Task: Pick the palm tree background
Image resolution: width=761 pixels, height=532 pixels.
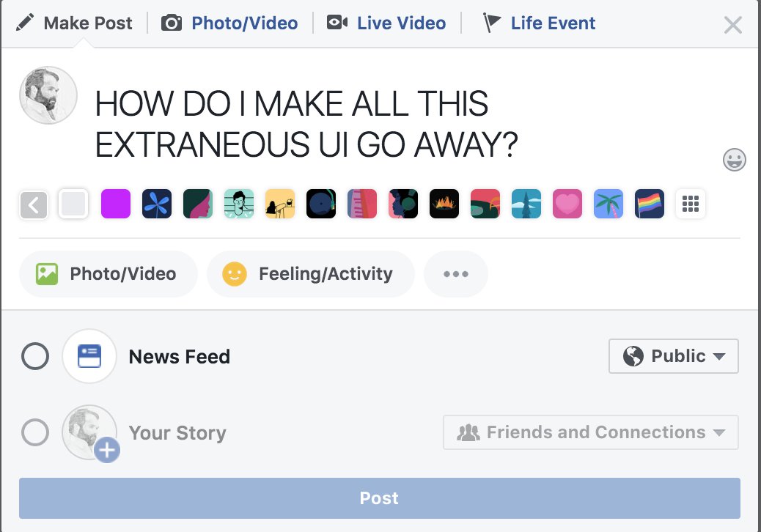Action: [x=608, y=204]
